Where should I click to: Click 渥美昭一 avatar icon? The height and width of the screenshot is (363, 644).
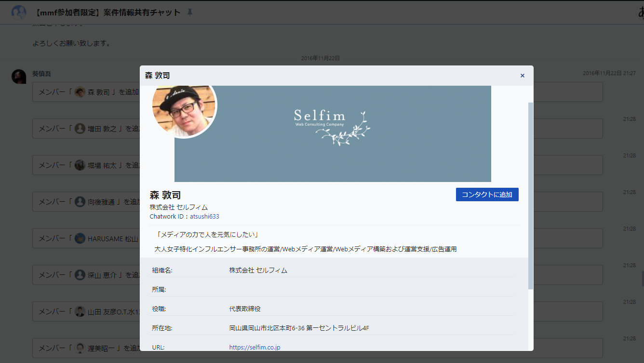80,348
